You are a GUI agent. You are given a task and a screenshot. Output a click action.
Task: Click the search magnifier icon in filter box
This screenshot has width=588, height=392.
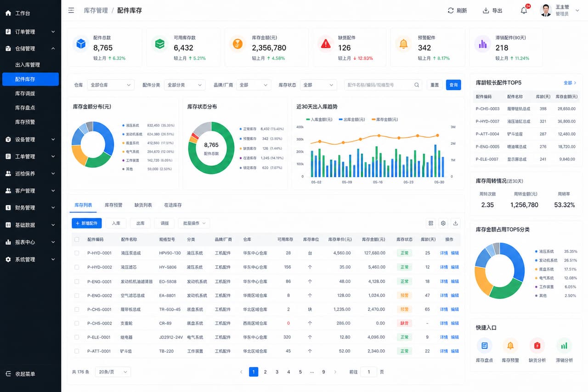417,85
